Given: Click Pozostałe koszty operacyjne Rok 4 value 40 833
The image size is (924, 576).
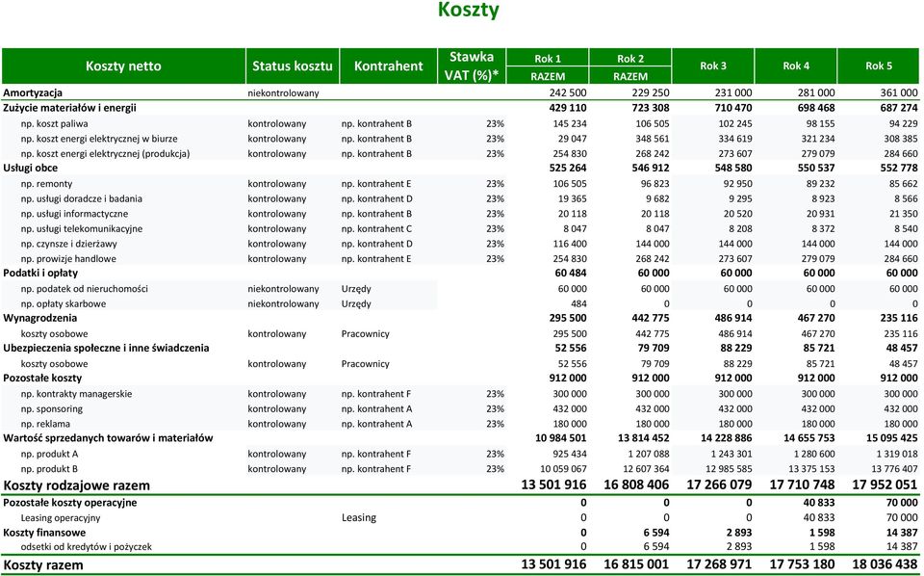Looking at the screenshot, I should coord(818,503).
